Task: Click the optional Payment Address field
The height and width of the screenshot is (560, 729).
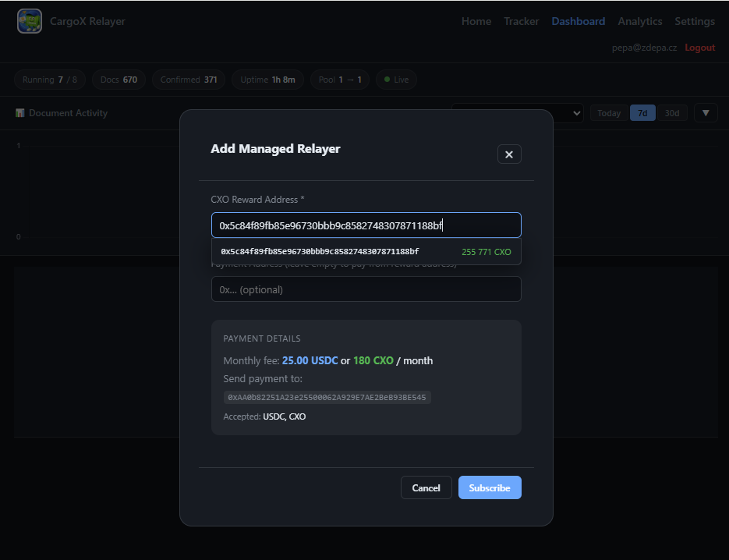Action: pos(366,289)
